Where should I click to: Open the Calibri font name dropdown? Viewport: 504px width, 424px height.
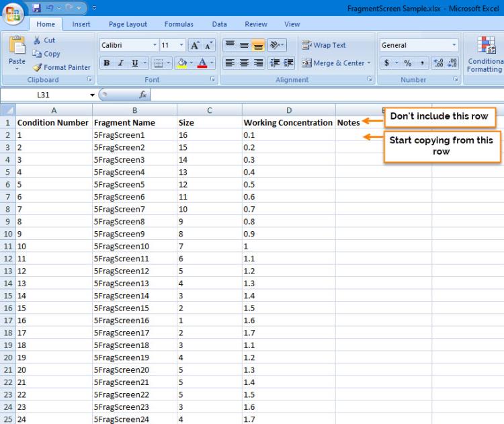155,46
